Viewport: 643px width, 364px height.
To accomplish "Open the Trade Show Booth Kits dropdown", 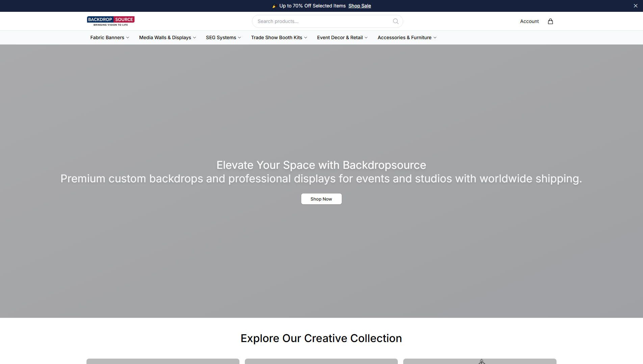I will [279, 37].
